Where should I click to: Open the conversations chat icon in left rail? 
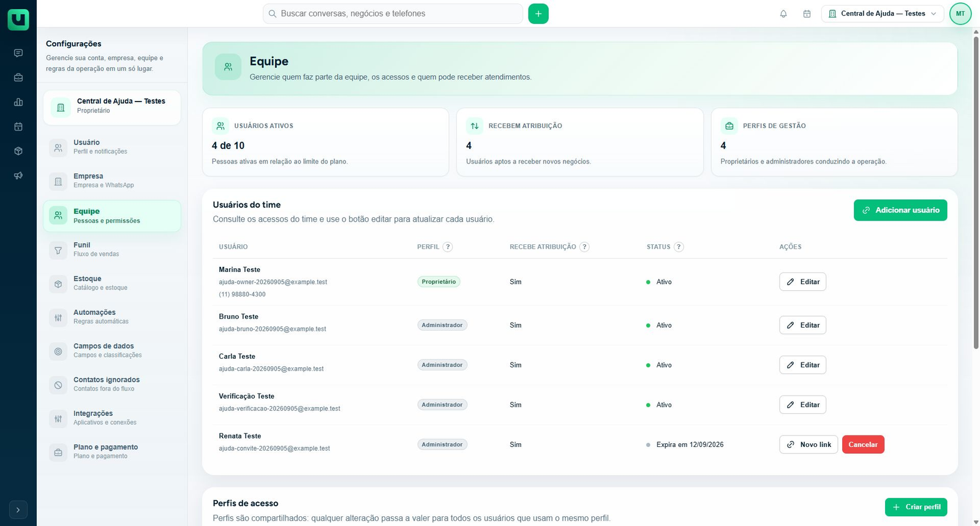pos(18,53)
